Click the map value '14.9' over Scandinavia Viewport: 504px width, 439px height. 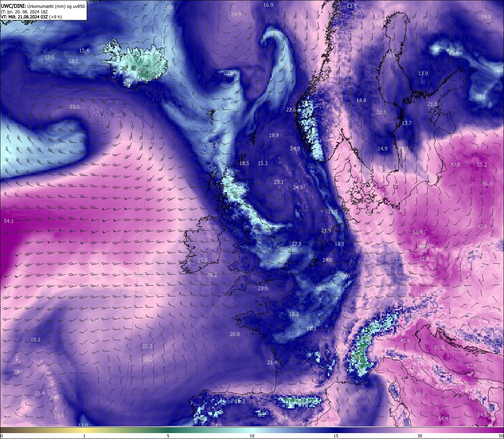tap(382, 149)
